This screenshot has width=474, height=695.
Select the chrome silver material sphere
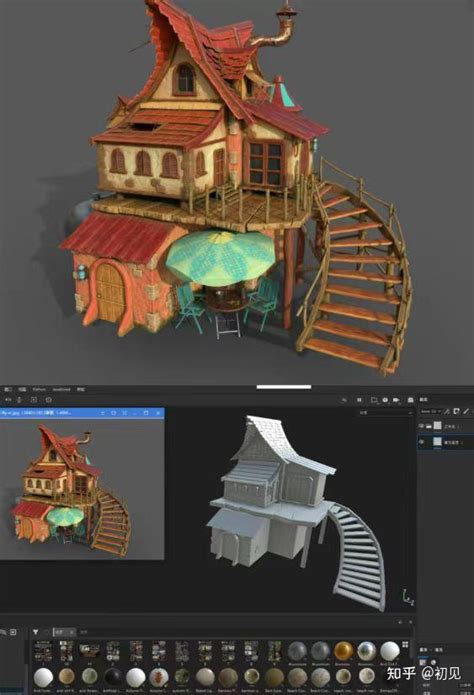click(366, 651)
